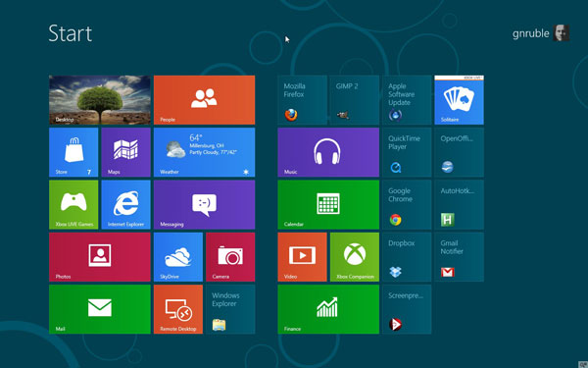This screenshot has height=368, width=588.
Task: Open Apple Software Update tile
Action: pos(407,100)
